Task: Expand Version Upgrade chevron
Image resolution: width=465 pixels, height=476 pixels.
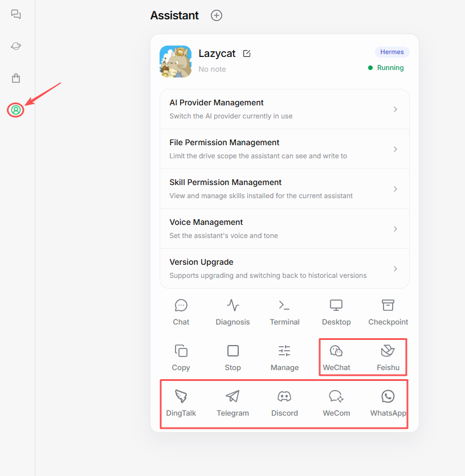Action: point(395,269)
